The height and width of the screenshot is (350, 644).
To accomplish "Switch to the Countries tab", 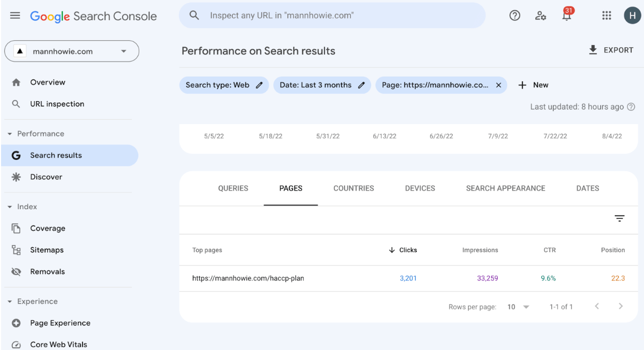I will (354, 188).
